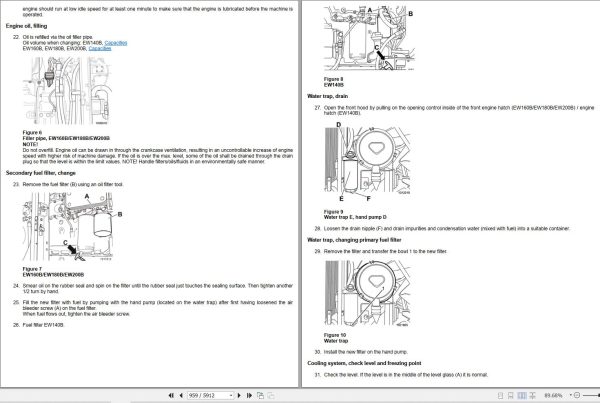Image resolution: width=600 pixels, height=403 pixels.
Task: Go to the previous page
Action: pos(181,395)
